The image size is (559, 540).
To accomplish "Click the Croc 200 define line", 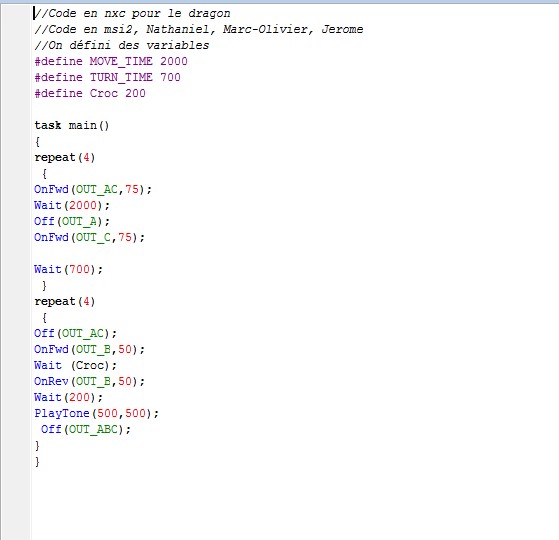I will (90, 93).
